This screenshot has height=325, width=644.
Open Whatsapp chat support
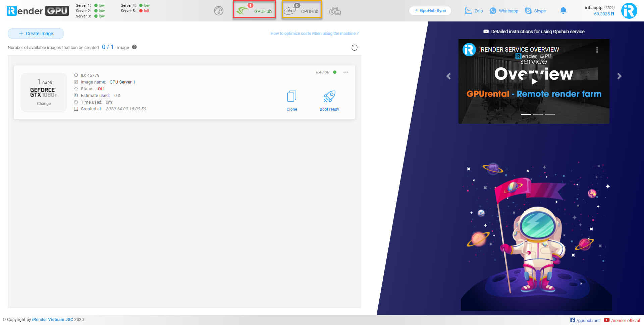[504, 11]
